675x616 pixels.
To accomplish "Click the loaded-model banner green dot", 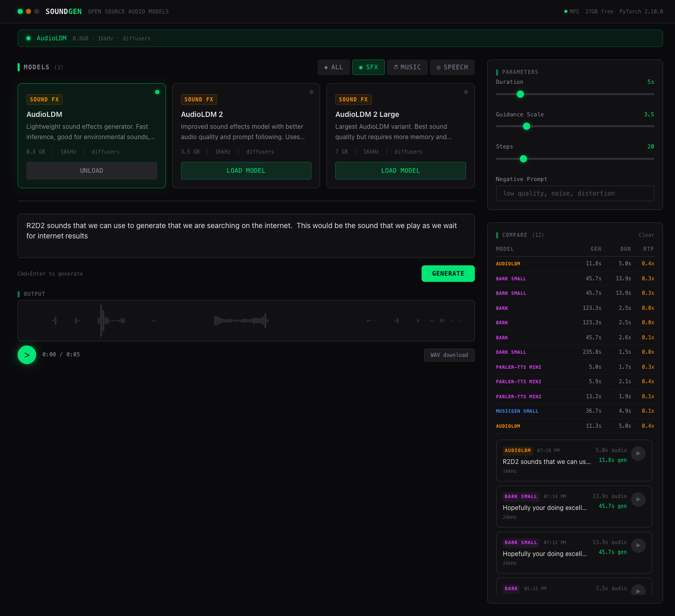I will tap(28, 38).
